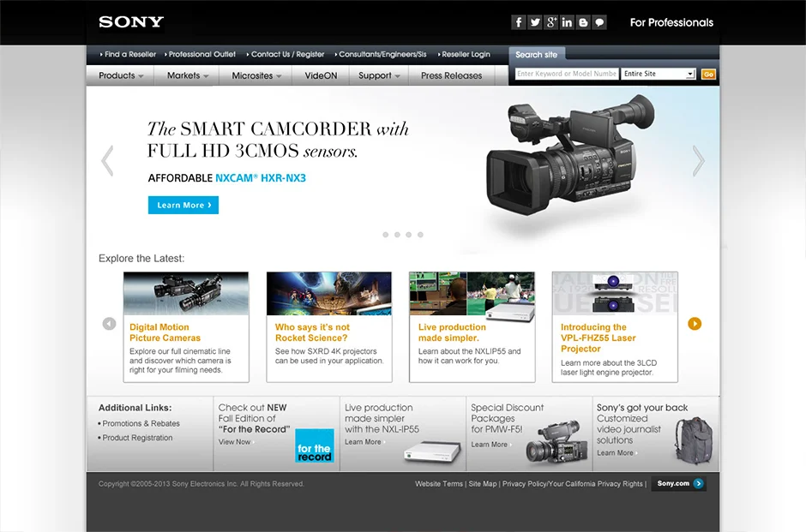Expand the Support menu
Image resolution: width=806 pixels, height=532 pixels.
[379, 75]
